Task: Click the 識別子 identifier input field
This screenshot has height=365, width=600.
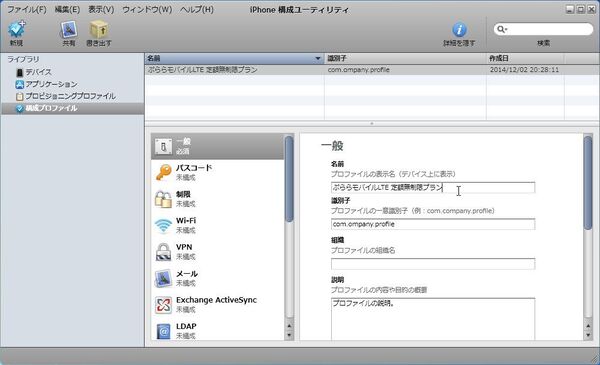Action: pyautogui.click(x=433, y=224)
